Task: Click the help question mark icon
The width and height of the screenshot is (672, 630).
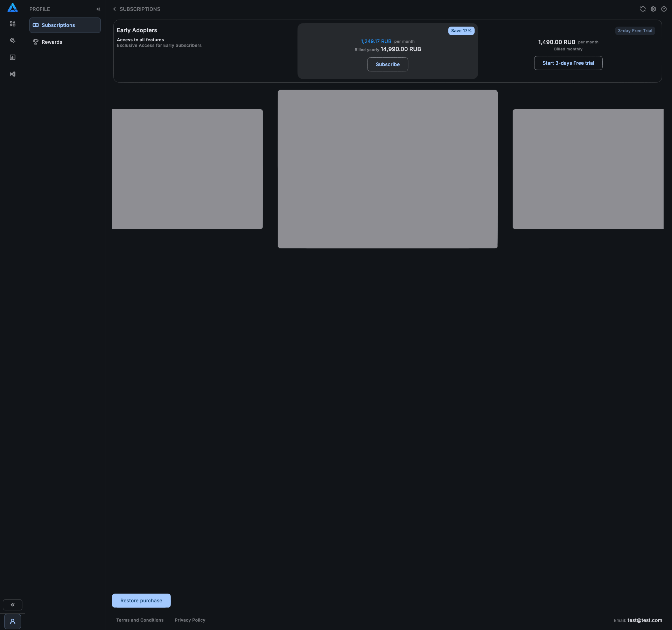Action: [x=664, y=9]
